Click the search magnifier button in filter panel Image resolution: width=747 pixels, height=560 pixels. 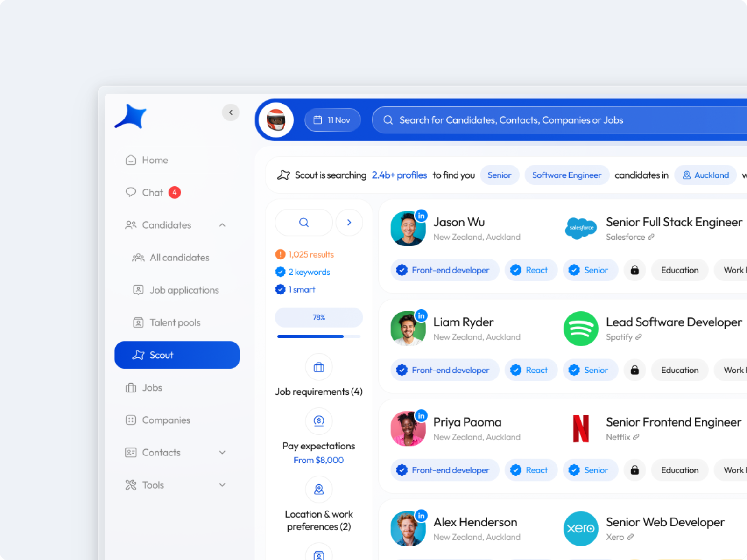click(x=304, y=223)
